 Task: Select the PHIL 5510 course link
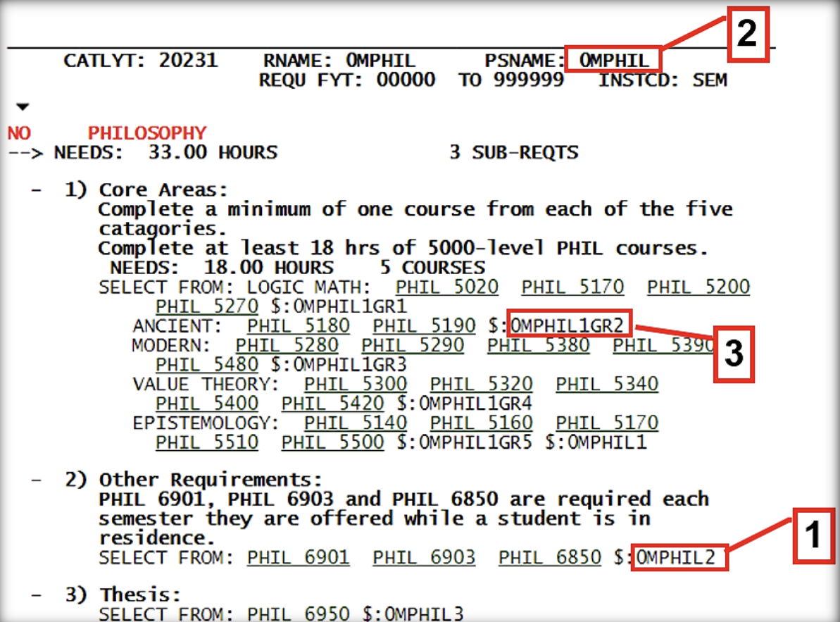point(207,442)
